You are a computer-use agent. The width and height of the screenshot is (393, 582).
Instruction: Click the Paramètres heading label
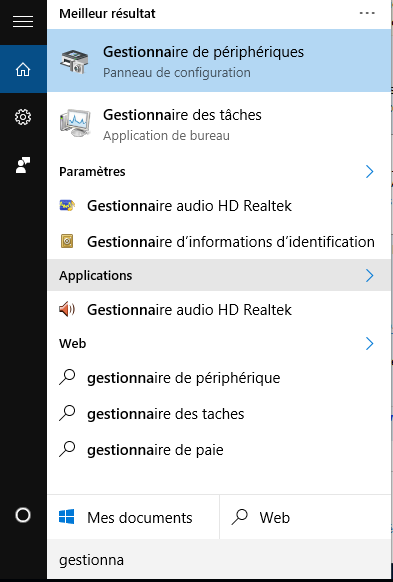(92, 172)
